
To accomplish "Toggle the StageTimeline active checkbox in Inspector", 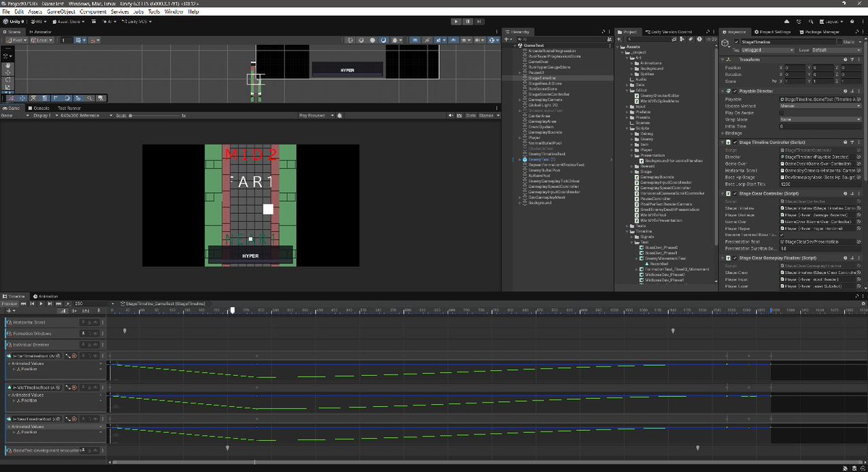I will click(736, 43).
